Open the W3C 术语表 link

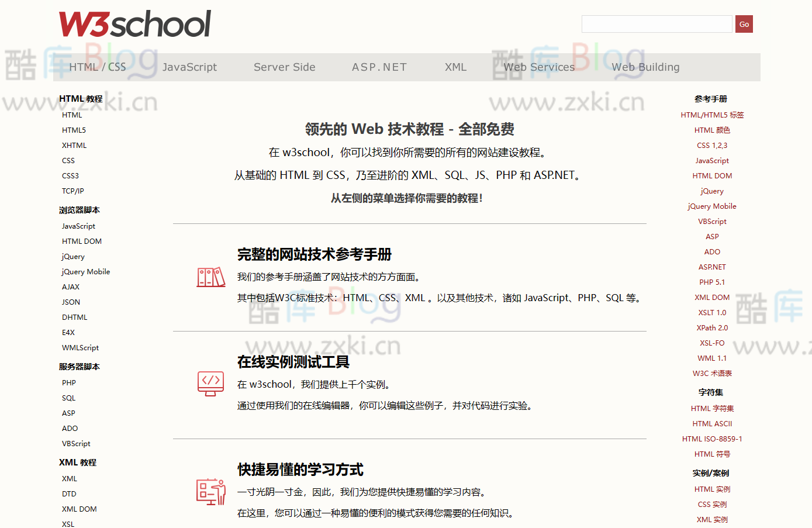pyautogui.click(x=712, y=373)
